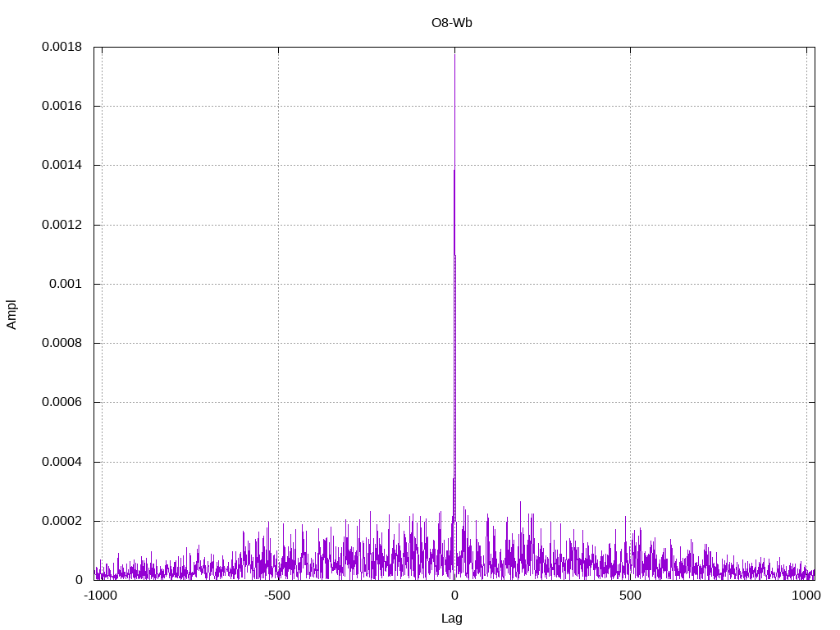This screenshot has height=630, width=840.
Task: Click the 0.0004 y-axis tick label
Action: click(x=62, y=462)
